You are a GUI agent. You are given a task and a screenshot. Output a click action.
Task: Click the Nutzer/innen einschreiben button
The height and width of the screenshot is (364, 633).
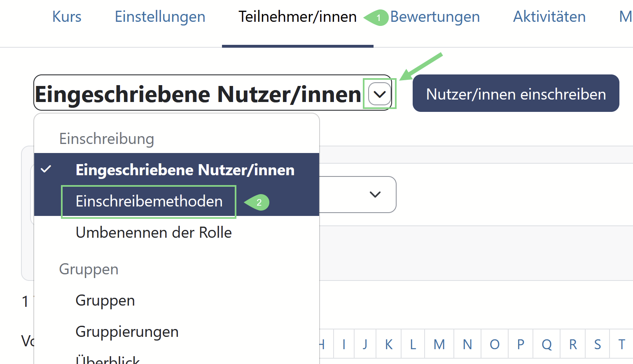pos(516,93)
